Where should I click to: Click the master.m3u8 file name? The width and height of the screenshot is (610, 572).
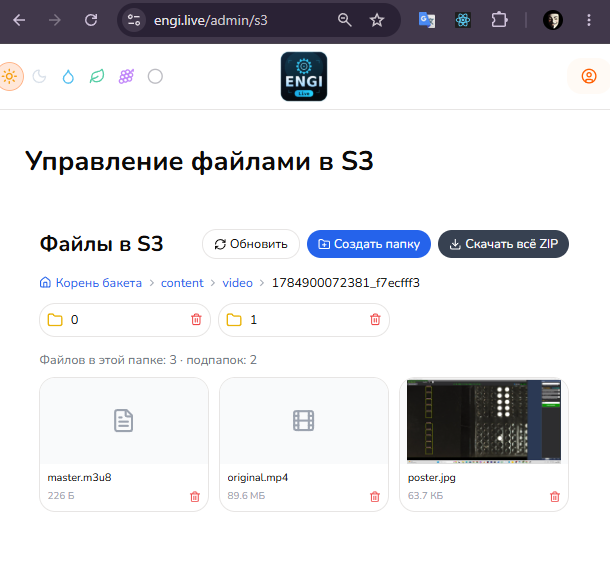[79, 477]
